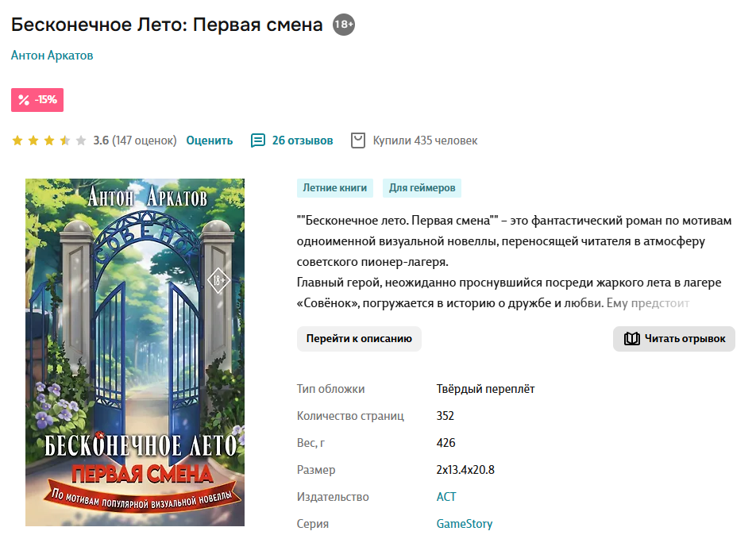Click the fifth gray rating star
The image size is (756, 535).
pyautogui.click(x=81, y=140)
